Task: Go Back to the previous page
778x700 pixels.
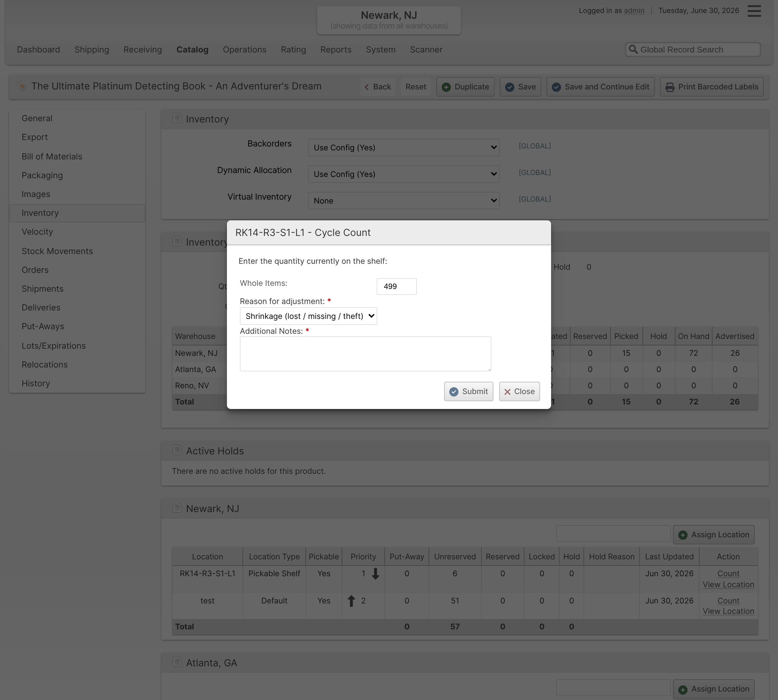Action: tap(378, 87)
